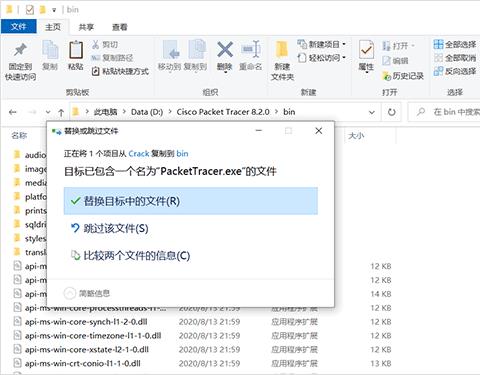Choose 替换目标中的文件(R) option
The width and height of the screenshot is (480, 375).
coord(191,201)
